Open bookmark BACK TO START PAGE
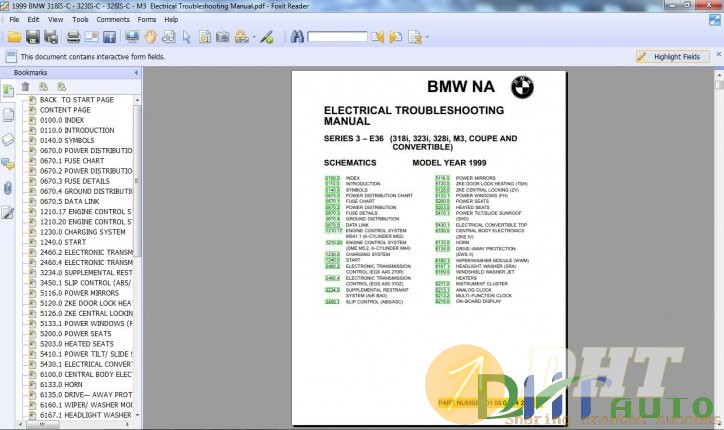The image size is (724, 430). 77,100
